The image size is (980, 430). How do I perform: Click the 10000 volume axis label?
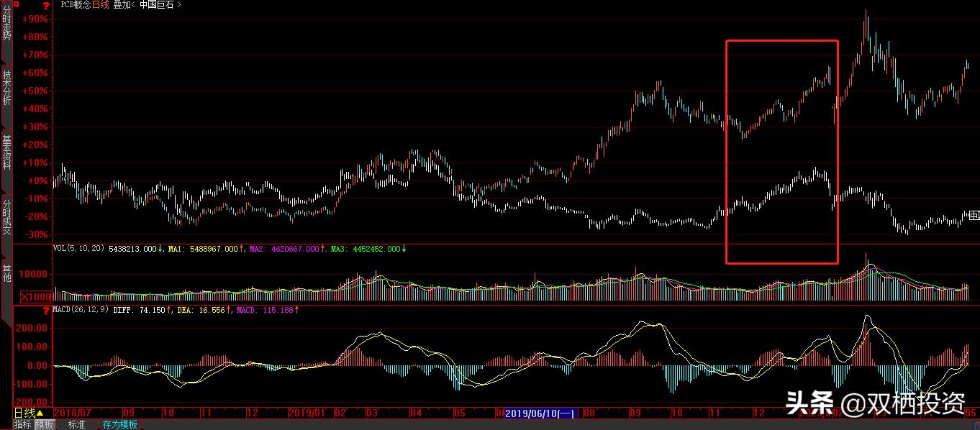point(35,275)
